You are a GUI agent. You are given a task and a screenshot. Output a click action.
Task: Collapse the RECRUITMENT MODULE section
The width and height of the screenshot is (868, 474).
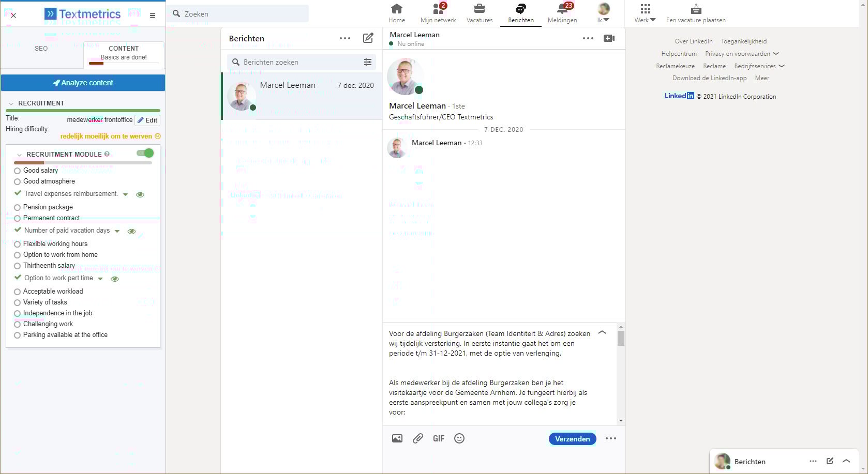point(20,155)
